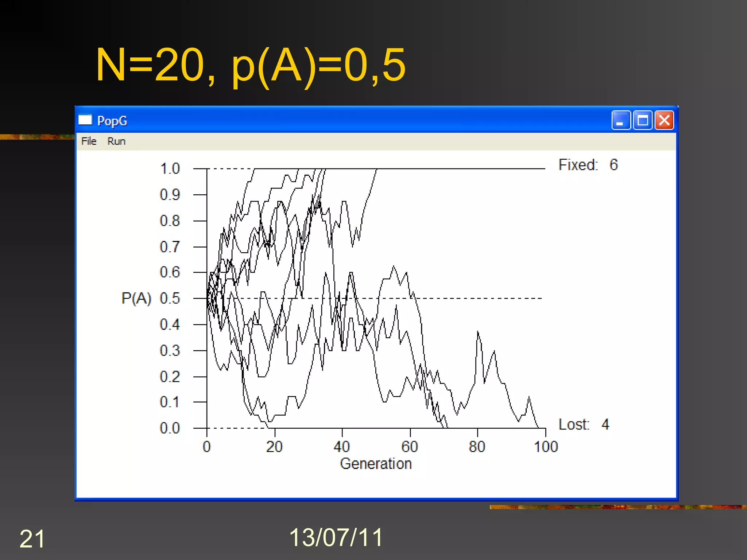Image resolution: width=747 pixels, height=560 pixels.
Task: Click the slide number '21'
Action: click(32, 538)
